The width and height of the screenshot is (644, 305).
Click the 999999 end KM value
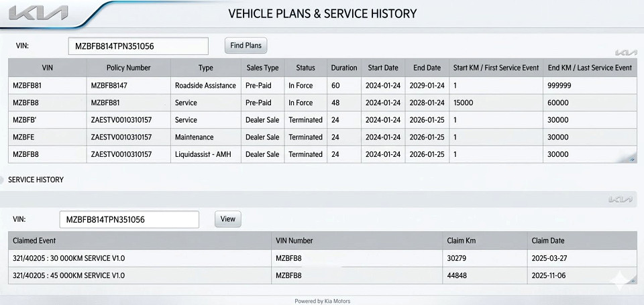[559, 85]
